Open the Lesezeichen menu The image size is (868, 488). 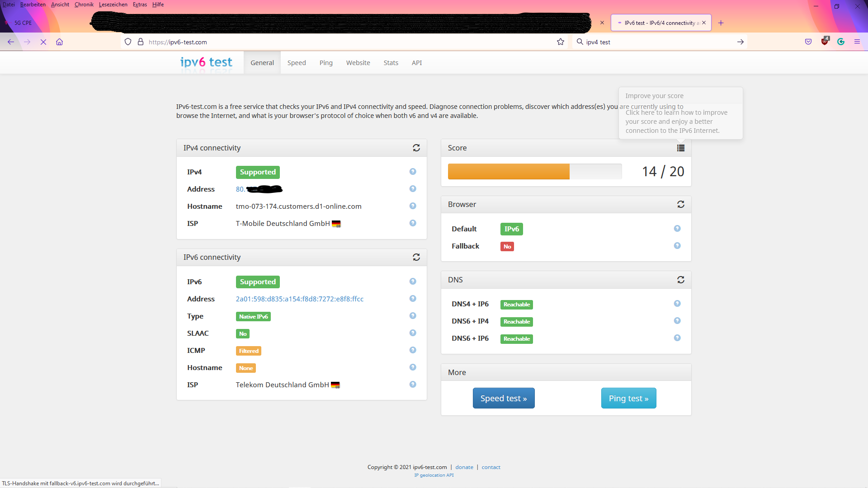113,5
